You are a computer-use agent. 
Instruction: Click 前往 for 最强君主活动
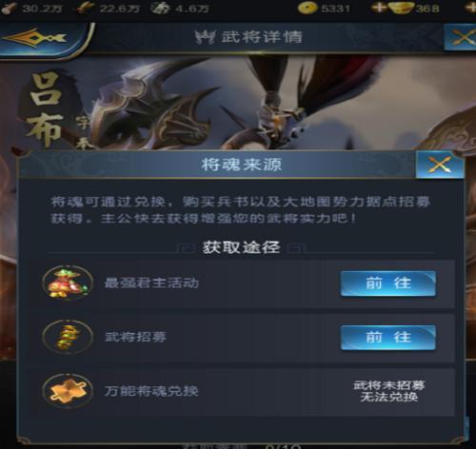point(388,283)
